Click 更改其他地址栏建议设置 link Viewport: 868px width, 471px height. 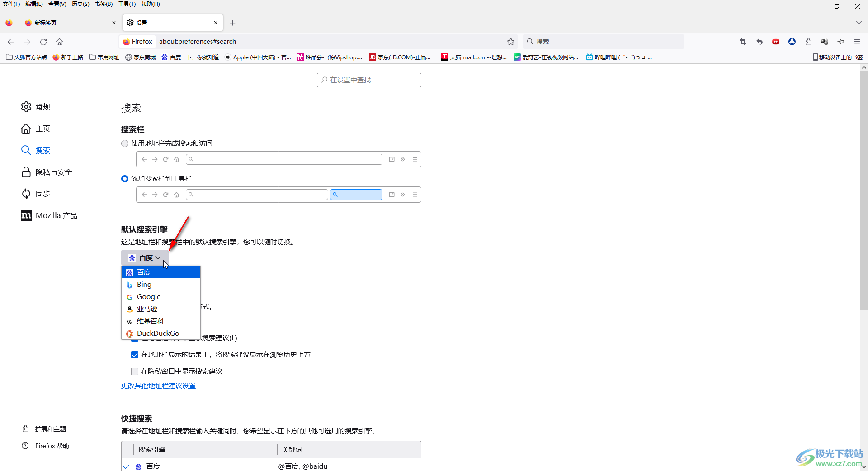[x=158, y=385]
